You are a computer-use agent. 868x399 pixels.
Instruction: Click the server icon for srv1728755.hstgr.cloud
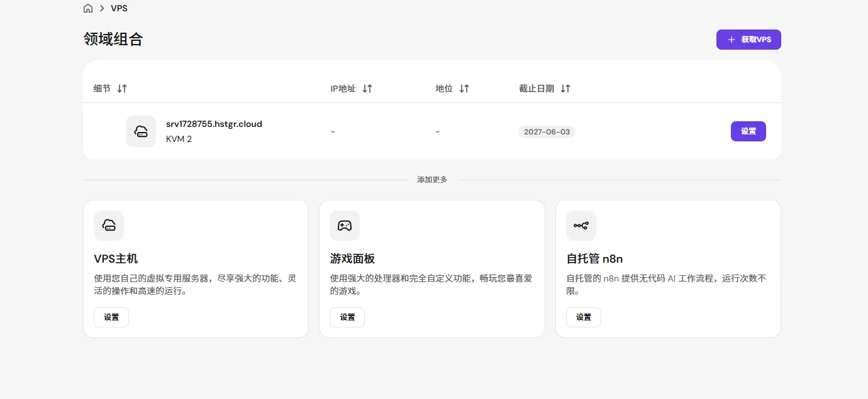141,131
